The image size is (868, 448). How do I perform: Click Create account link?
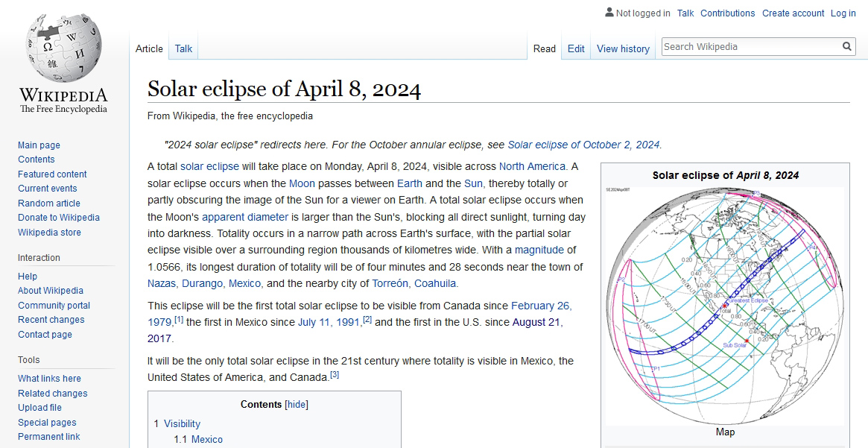point(793,13)
